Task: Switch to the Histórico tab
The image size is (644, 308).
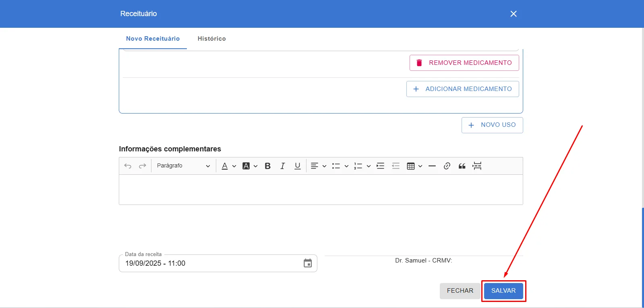Action: (x=211, y=39)
